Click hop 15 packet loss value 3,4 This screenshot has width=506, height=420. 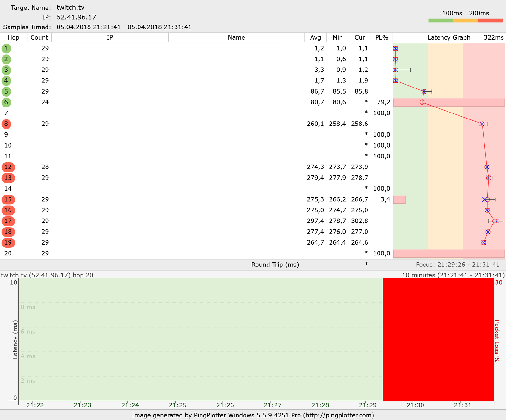tap(386, 199)
